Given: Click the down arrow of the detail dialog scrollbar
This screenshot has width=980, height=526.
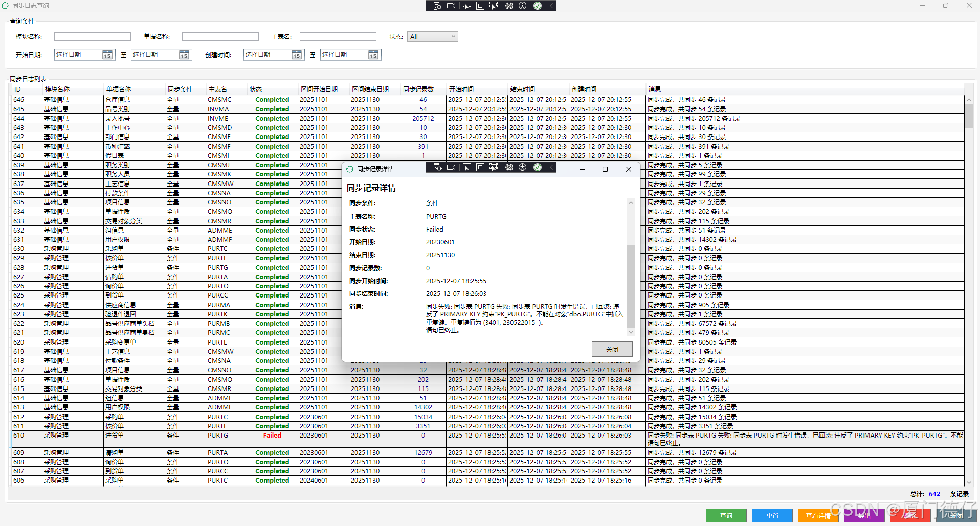Looking at the screenshot, I should (631, 332).
